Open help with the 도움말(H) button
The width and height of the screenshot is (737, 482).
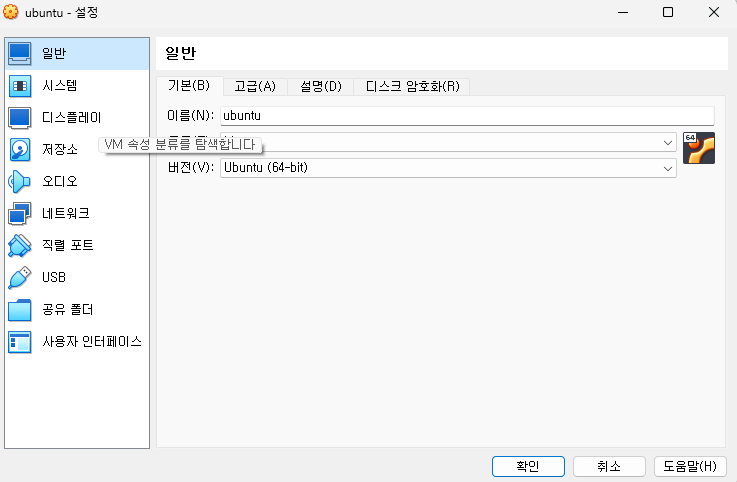click(x=690, y=466)
